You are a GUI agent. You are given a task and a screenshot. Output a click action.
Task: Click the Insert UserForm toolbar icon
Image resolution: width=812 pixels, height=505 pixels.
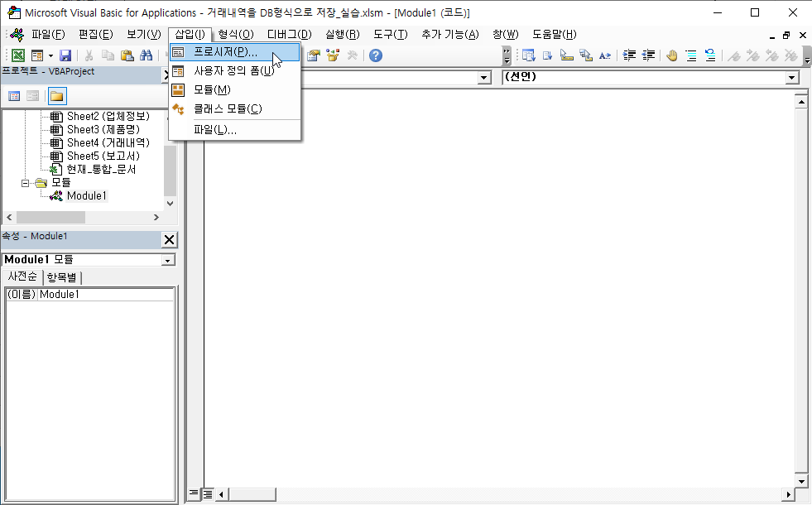coord(36,55)
